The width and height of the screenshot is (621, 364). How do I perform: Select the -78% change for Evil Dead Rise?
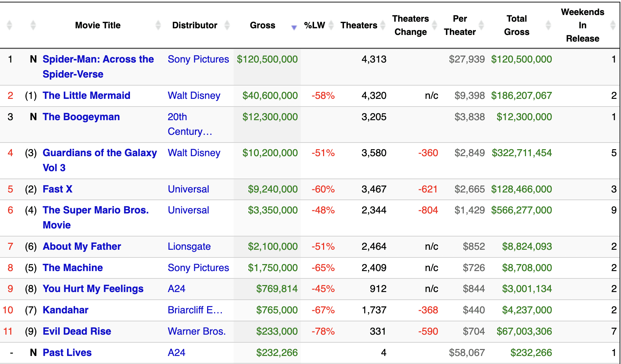[x=323, y=332]
